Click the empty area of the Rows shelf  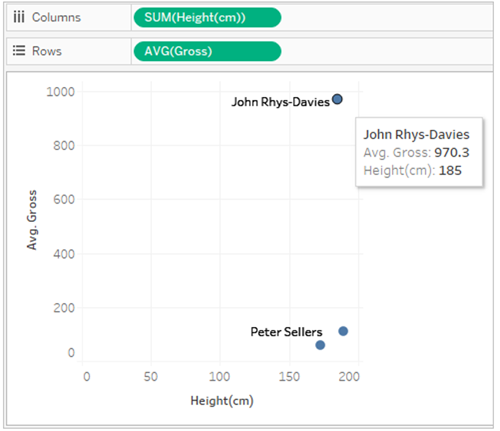click(x=387, y=51)
